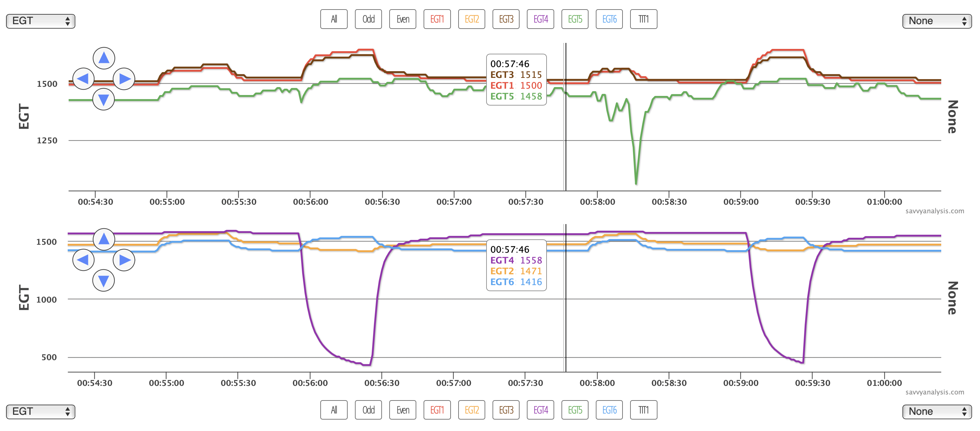Pan the bottom chart down with the down arrow

coord(104,280)
